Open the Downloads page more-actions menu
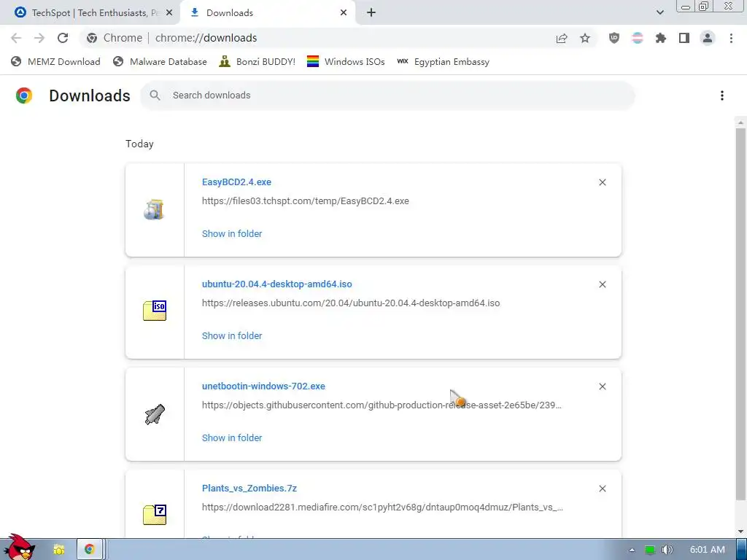747x560 pixels. coord(722,96)
